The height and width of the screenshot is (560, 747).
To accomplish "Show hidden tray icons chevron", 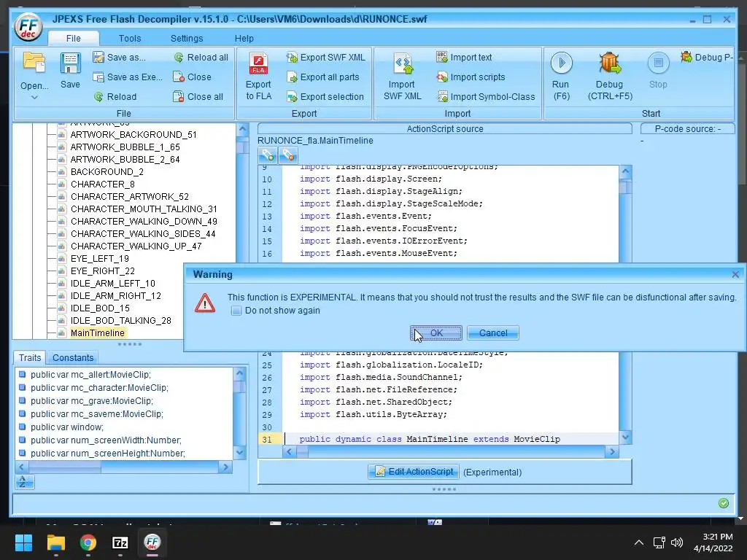I will 639,542.
